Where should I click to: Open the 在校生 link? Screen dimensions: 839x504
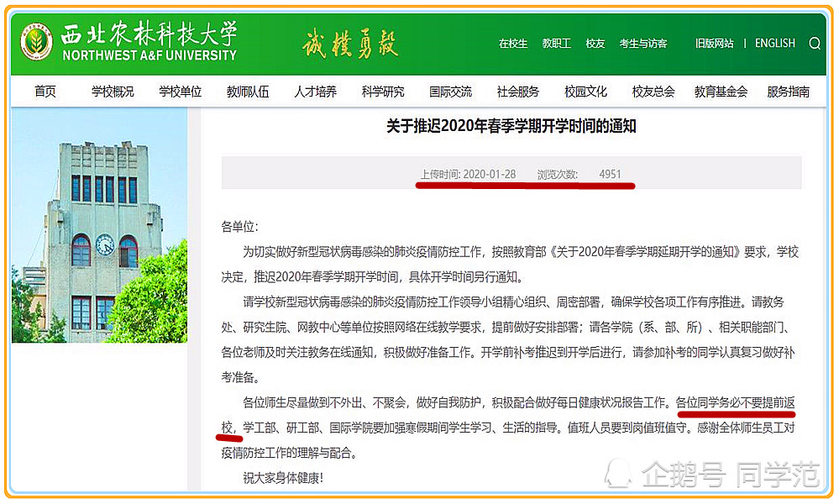[512, 44]
